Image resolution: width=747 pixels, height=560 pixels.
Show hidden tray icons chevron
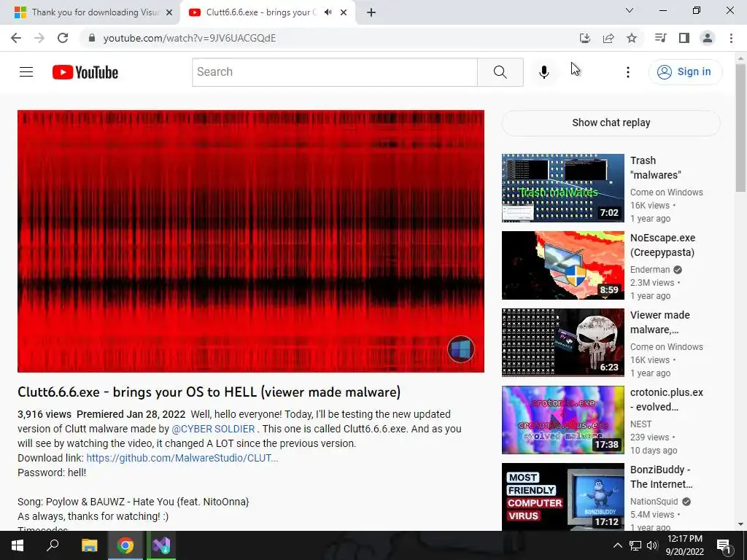tap(617, 545)
